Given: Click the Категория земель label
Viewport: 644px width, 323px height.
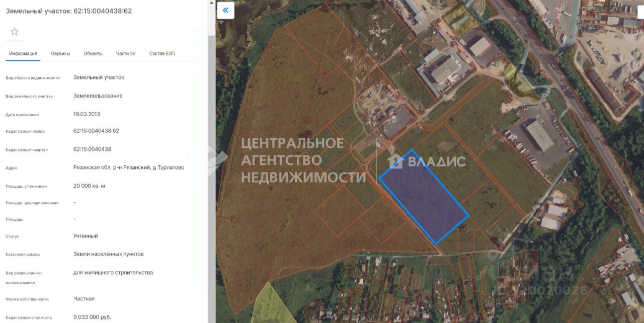Looking at the screenshot, I should coord(23,255).
